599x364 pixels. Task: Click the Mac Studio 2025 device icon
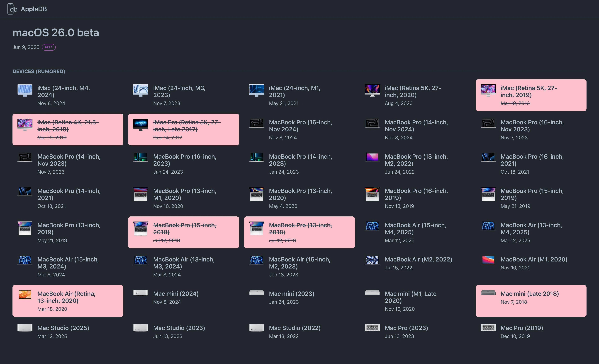(25, 328)
